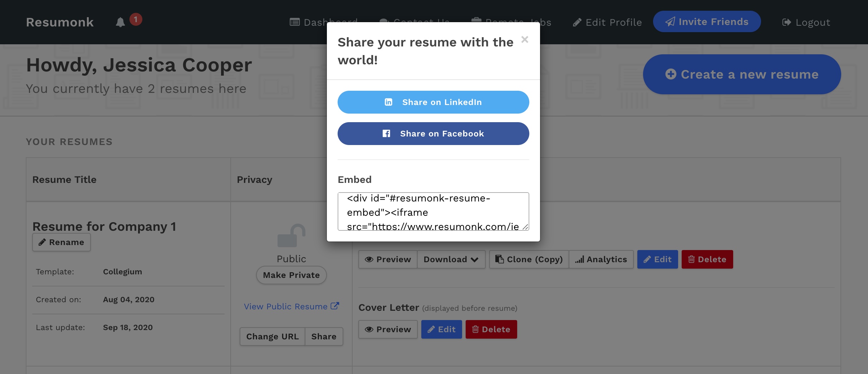Click the embed textarea resize handle

[x=525, y=227]
